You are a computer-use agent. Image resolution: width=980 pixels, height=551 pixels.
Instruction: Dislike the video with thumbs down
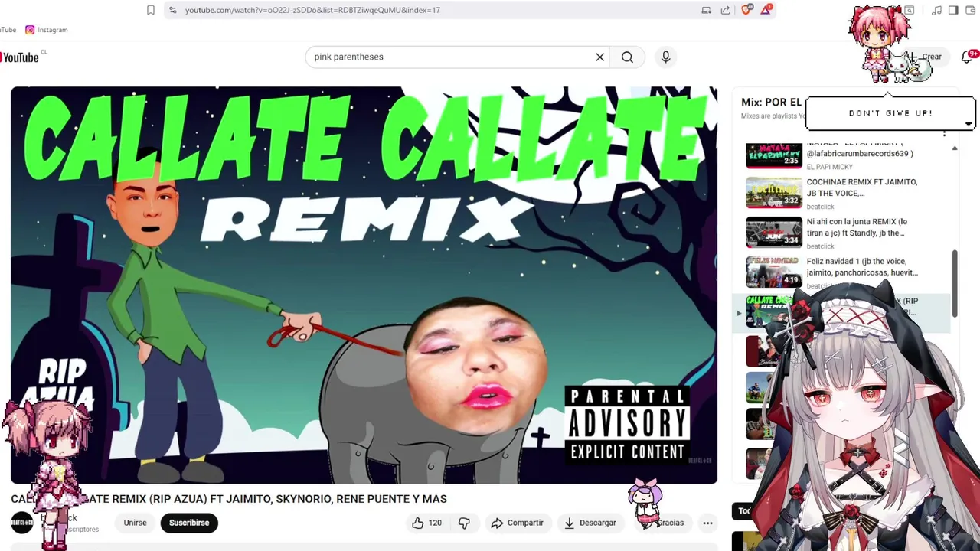(464, 523)
